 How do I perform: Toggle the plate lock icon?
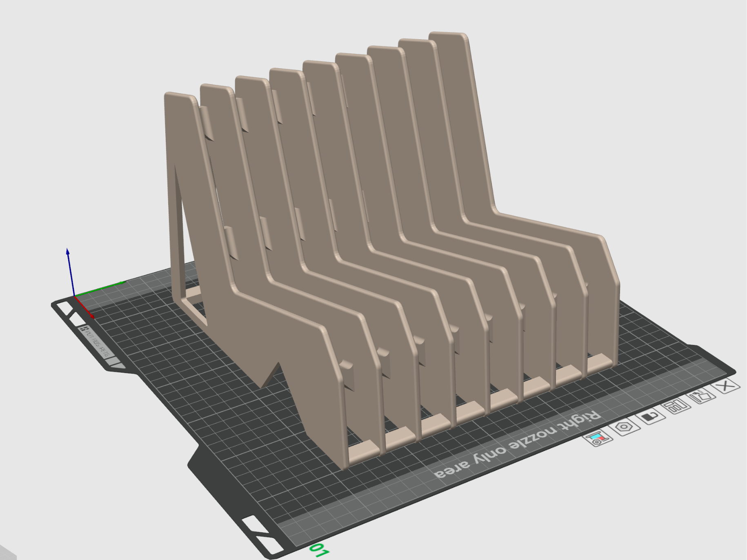click(x=651, y=417)
